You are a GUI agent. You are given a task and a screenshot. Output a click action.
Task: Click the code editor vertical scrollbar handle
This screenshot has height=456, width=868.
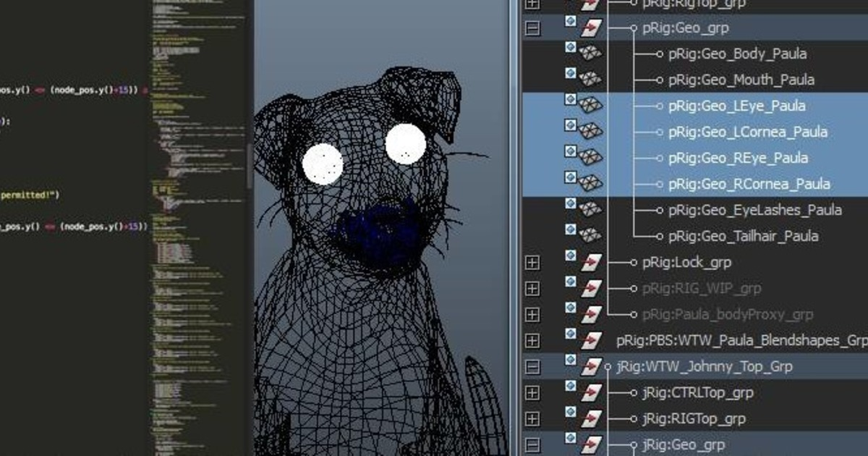coord(251,166)
